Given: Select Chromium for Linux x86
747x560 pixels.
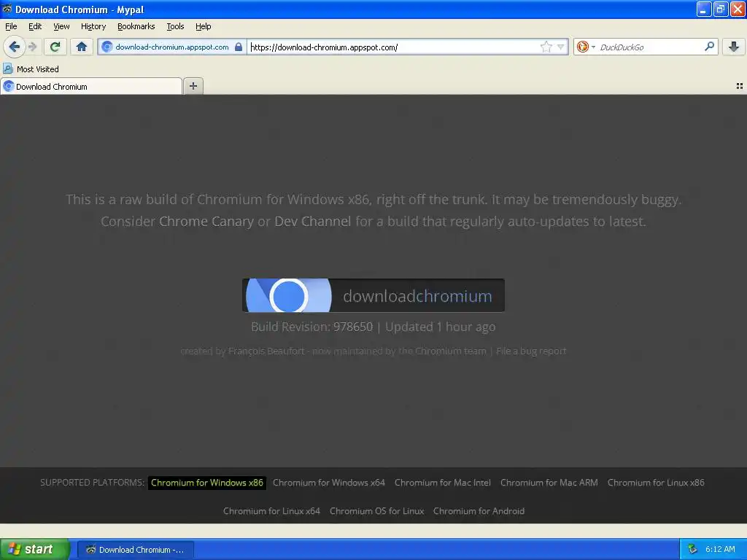Looking at the screenshot, I should [656, 483].
